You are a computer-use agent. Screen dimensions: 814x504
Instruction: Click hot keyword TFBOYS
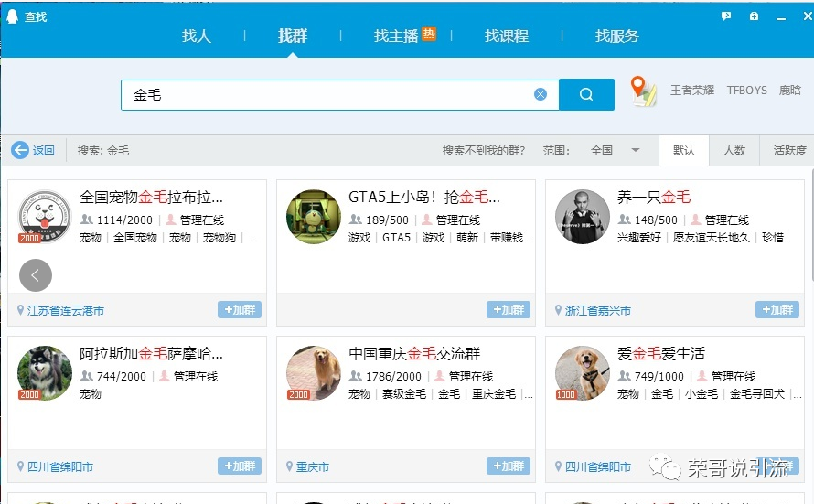pyautogui.click(x=746, y=91)
